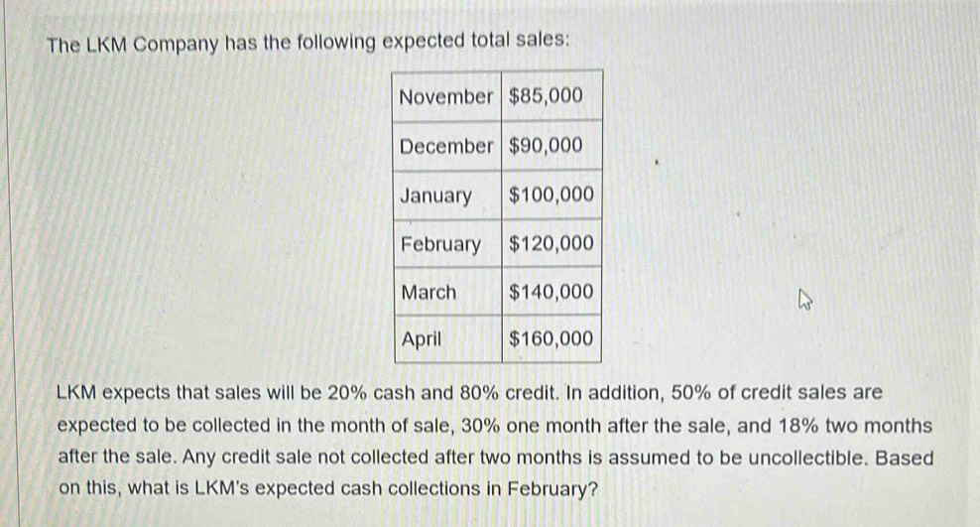Viewport: 980px width, 527px height.
Task: Select the $160,000 sales amount
Action: point(551,339)
